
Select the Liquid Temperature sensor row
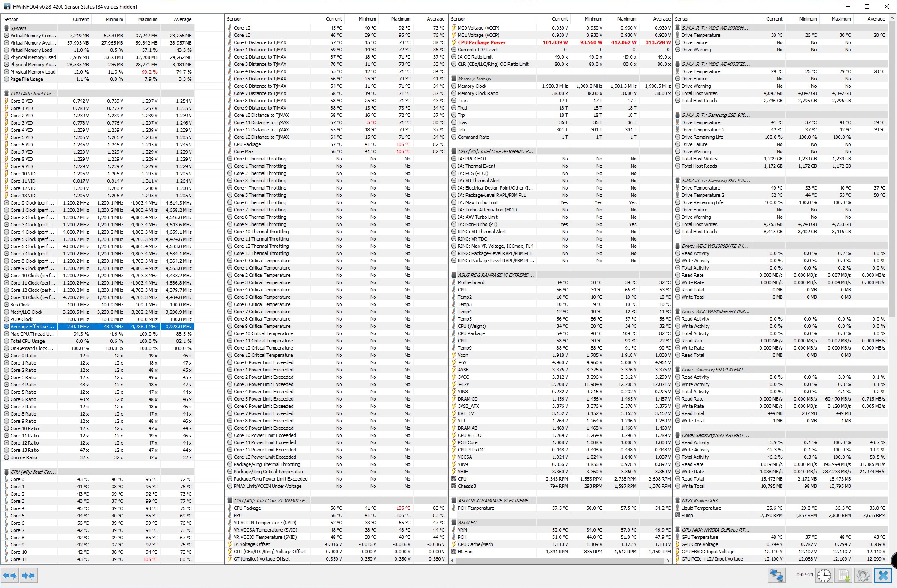[701, 508]
